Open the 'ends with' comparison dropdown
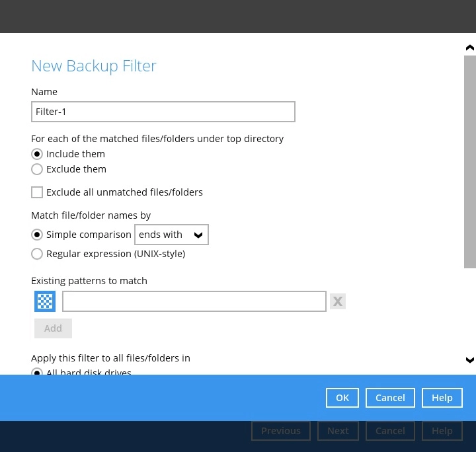The width and height of the screenshot is (476, 452). tap(171, 235)
